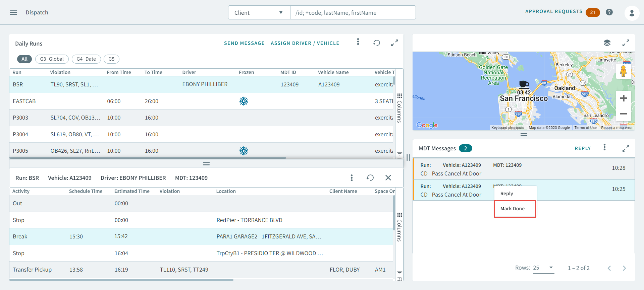Click ASSIGN DRIVER / VEHICLE
The height and width of the screenshot is (290, 644).
[305, 43]
